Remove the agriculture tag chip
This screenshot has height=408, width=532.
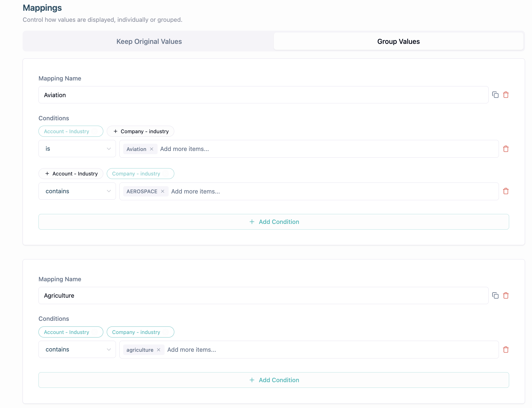tap(159, 350)
